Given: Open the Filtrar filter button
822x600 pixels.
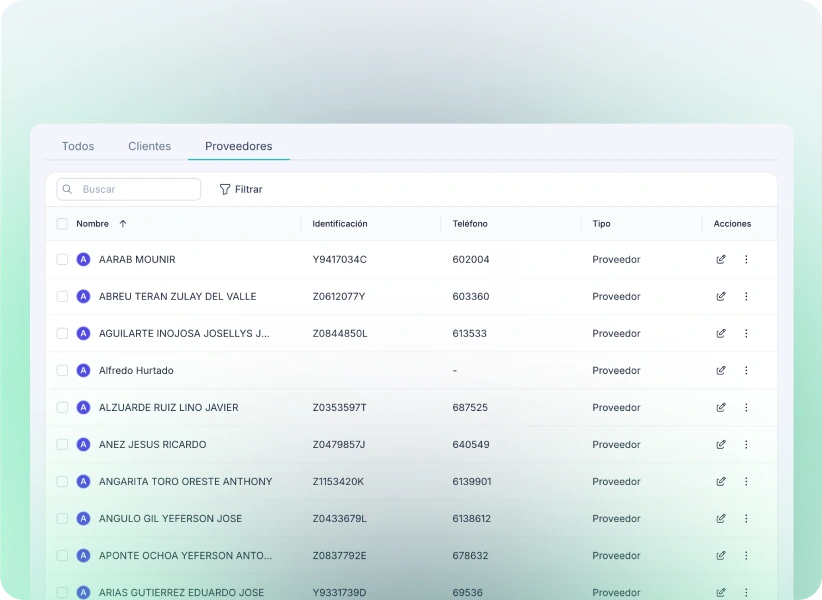Looking at the screenshot, I should 241,189.
